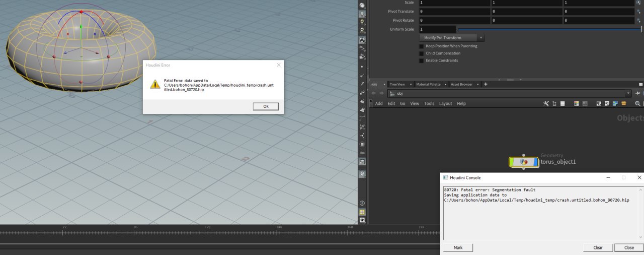Viewport: 644px width, 255px height.
Task: Open the Edit menu in network editor
Action: pos(391,103)
